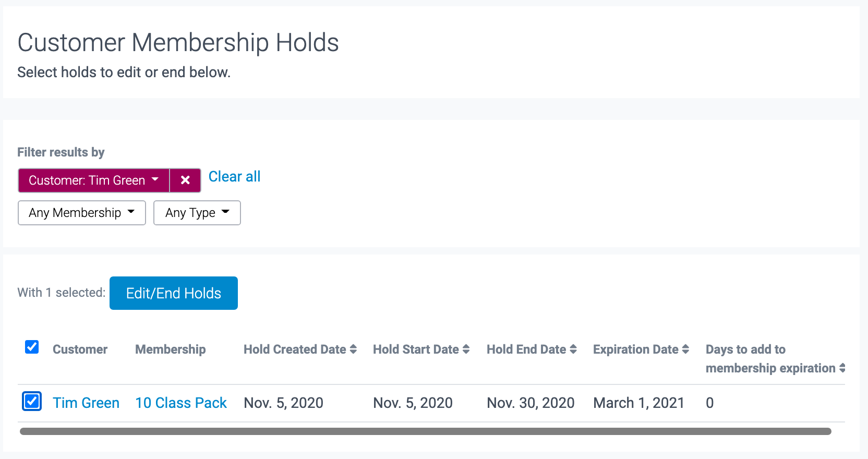Toggle selection of the 10 Class Pack hold row
The image size is (868, 459).
click(31, 401)
